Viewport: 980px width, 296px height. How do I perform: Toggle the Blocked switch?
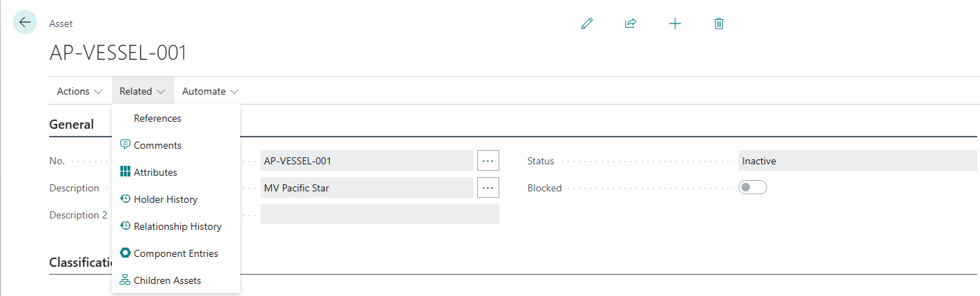pos(753,188)
